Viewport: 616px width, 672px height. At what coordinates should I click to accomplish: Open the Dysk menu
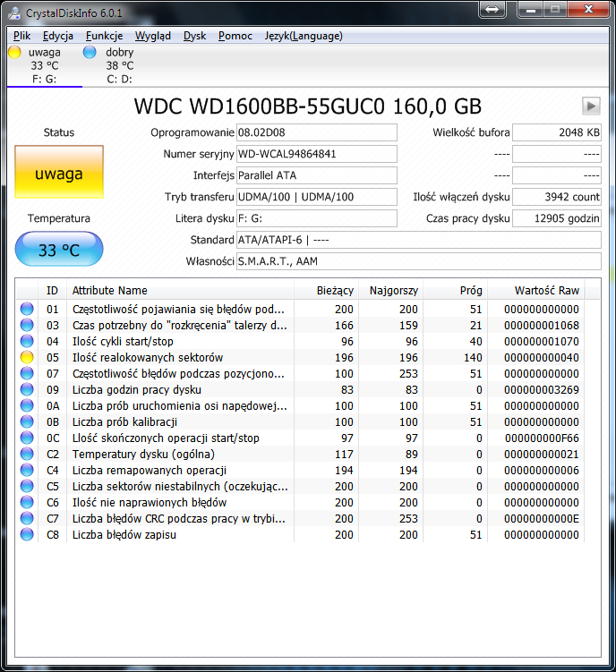pos(195,36)
